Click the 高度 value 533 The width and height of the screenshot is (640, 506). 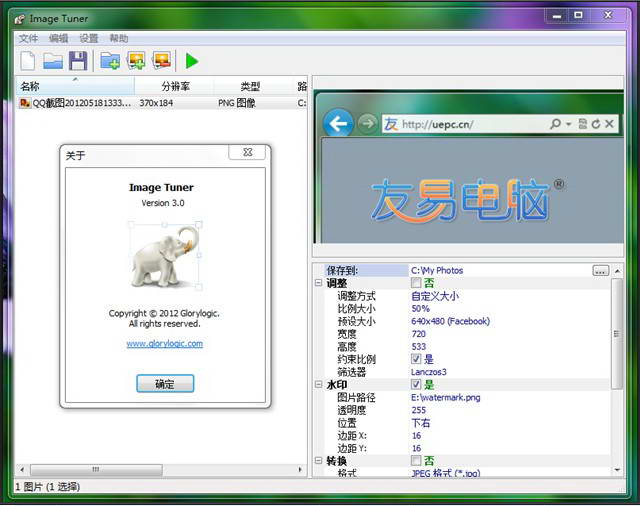419,346
